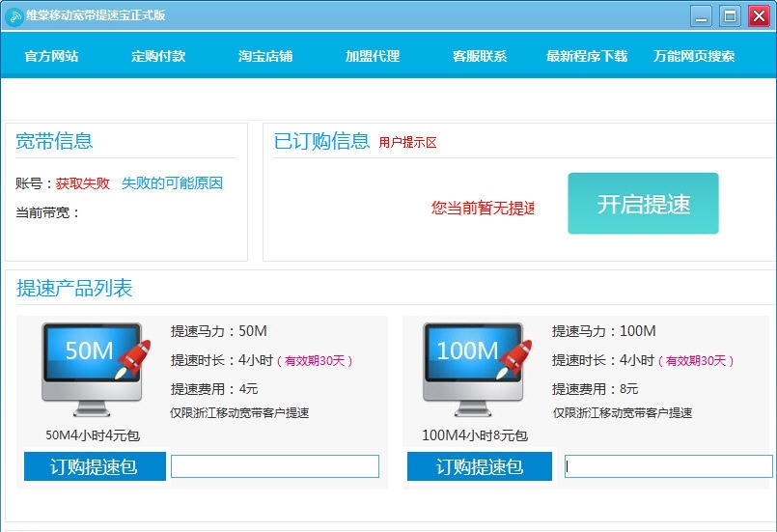Click the 提速费用：8元 text
The height and width of the screenshot is (532, 777).
(x=595, y=389)
